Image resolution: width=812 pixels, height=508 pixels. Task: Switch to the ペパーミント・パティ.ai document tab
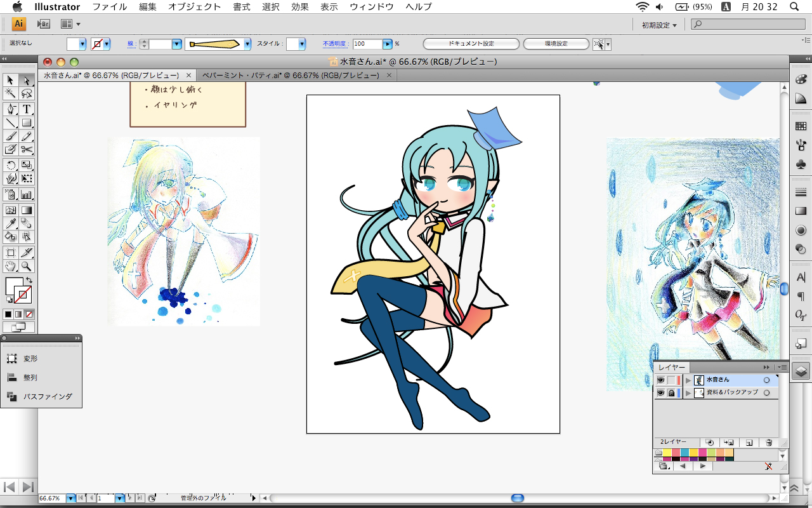pos(291,75)
